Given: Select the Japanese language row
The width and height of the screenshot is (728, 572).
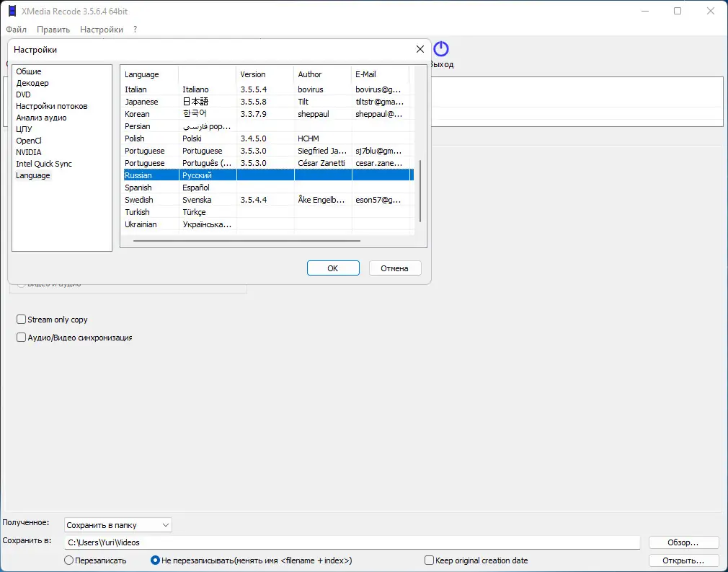Looking at the screenshot, I should pos(267,101).
